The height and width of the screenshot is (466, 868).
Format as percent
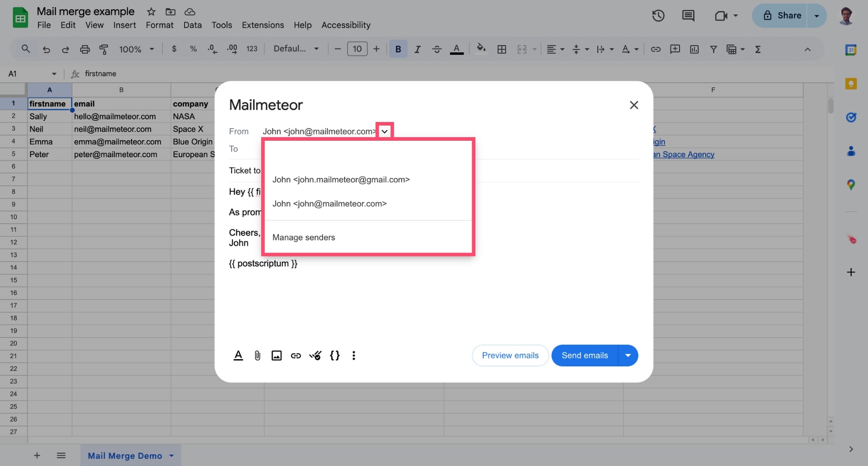193,49
